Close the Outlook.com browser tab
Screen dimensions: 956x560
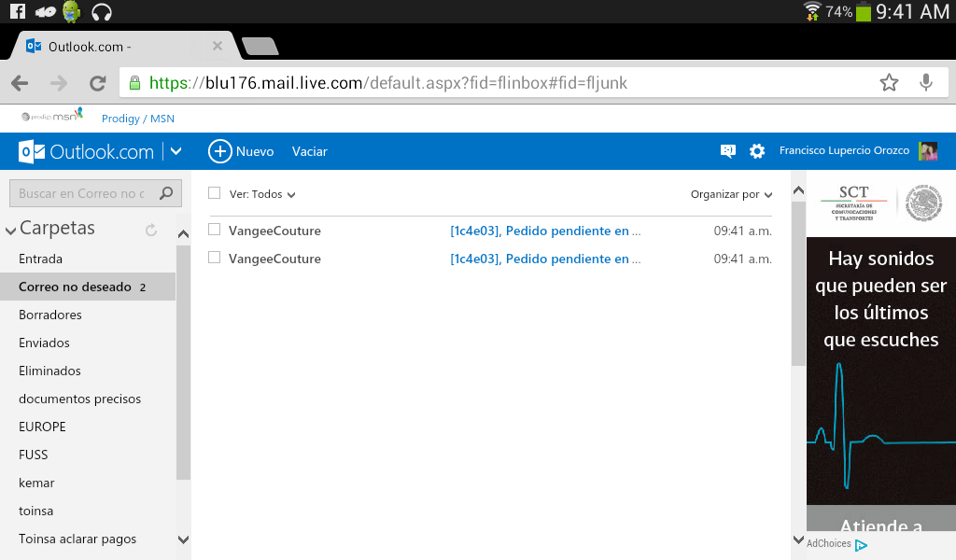coord(217,46)
